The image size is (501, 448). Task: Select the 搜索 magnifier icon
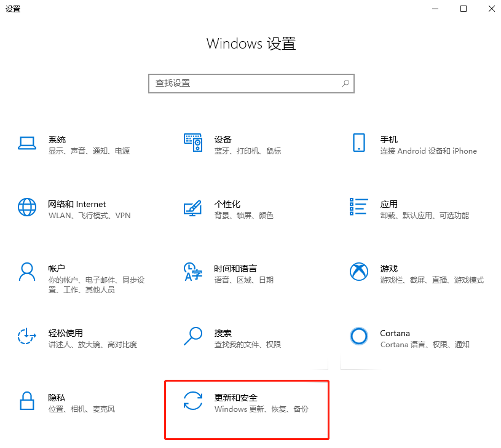point(193,336)
